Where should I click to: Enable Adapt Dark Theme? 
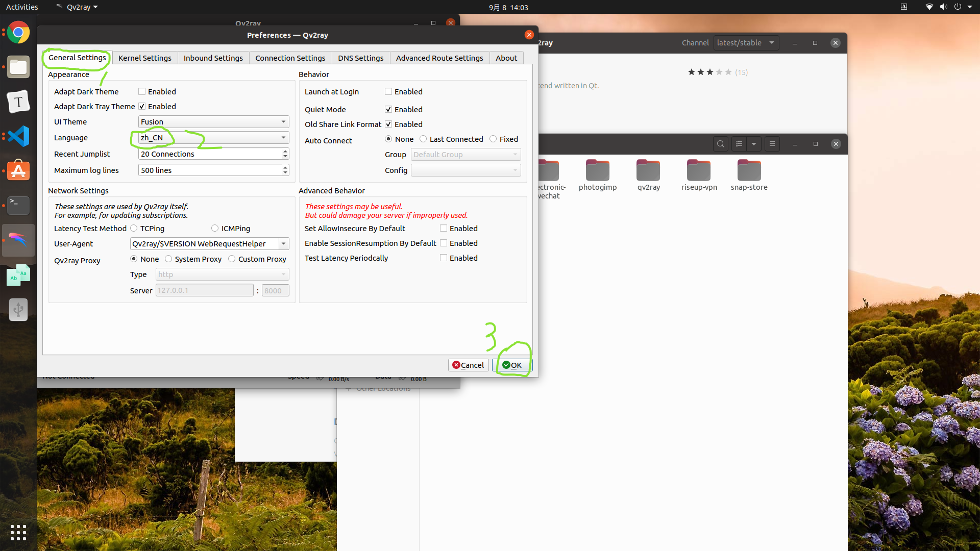pyautogui.click(x=142, y=91)
